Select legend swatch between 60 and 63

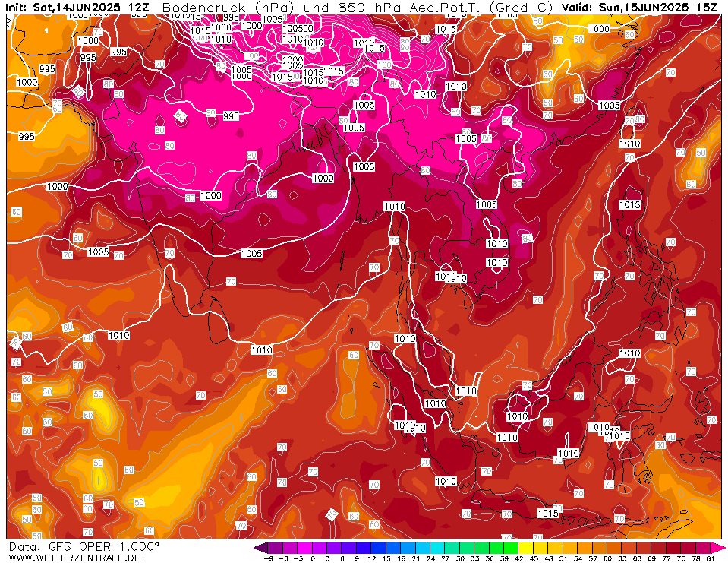(x=614, y=548)
